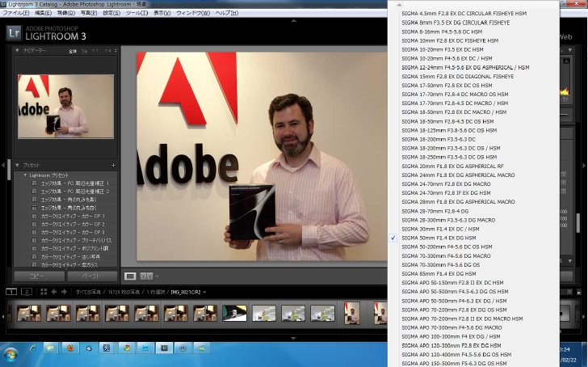Collapse the Lightroom プリセット folder

pyautogui.click(x=25, y=175)
